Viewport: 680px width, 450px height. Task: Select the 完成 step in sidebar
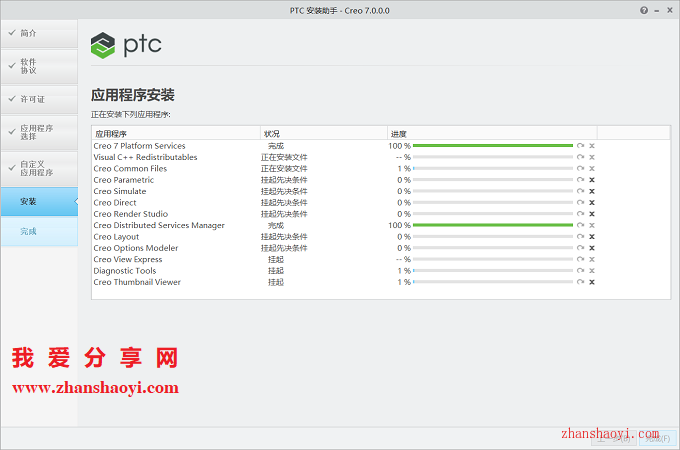point(39,232)
